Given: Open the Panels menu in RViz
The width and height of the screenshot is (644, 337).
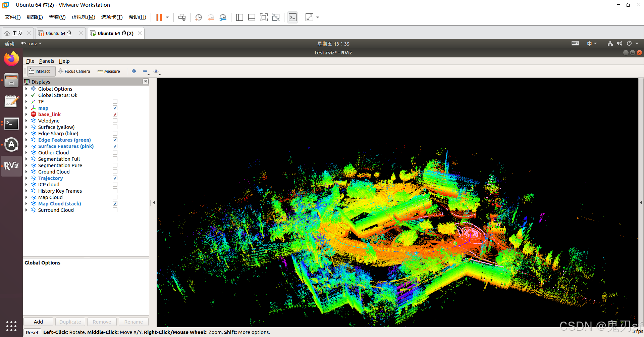Looking at the screenshot, I should coord(46,61).
